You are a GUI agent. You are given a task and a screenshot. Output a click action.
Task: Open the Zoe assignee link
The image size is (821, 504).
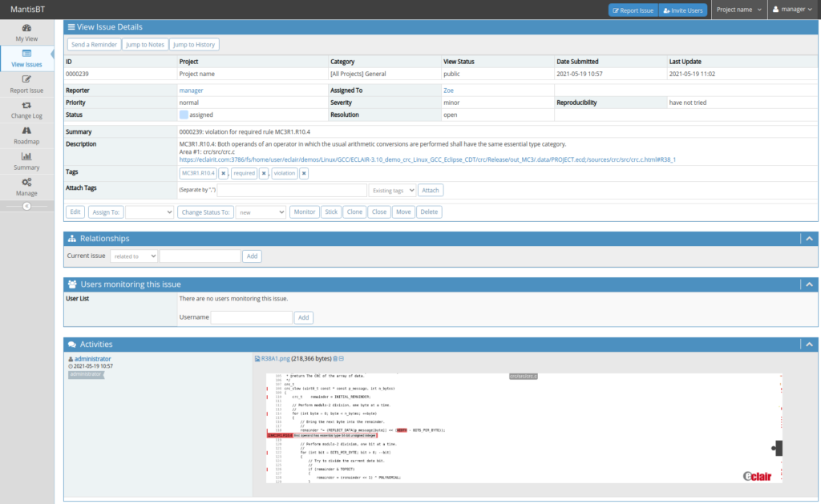point(449,91)
